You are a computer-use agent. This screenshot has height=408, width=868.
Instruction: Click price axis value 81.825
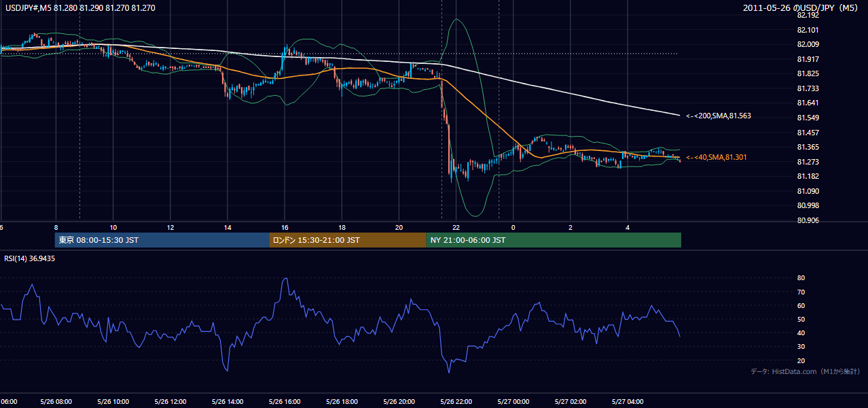tap(808, 73)
